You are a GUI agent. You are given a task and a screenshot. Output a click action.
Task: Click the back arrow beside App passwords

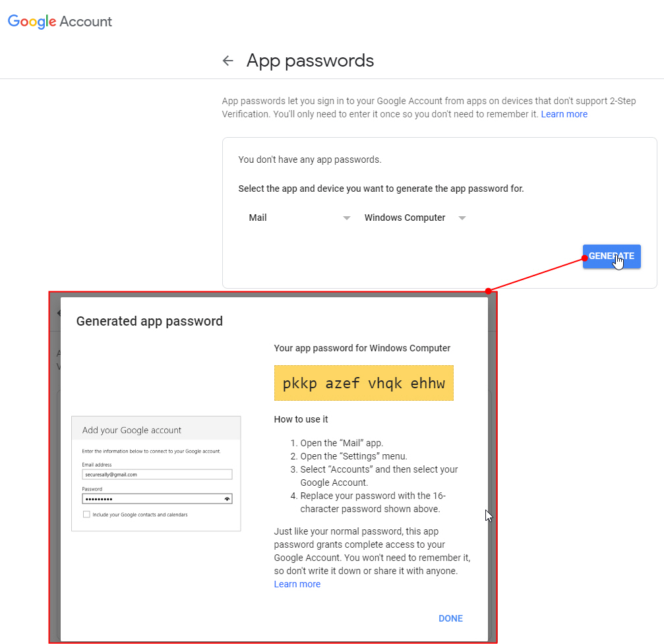coord(228,61)
